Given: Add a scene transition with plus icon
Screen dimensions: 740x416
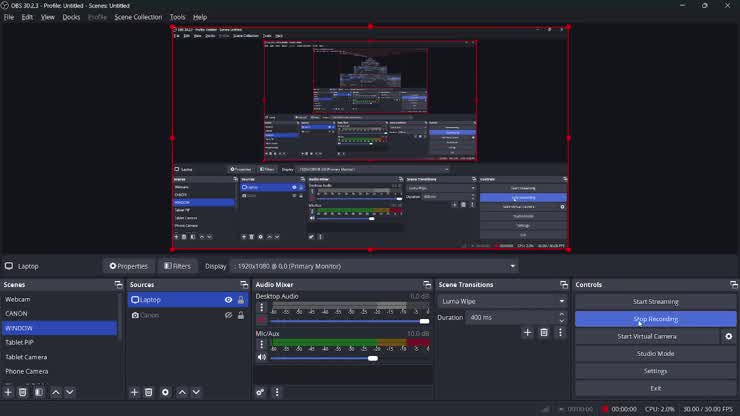Looking at the screenshot, I should tap(528, 333).
